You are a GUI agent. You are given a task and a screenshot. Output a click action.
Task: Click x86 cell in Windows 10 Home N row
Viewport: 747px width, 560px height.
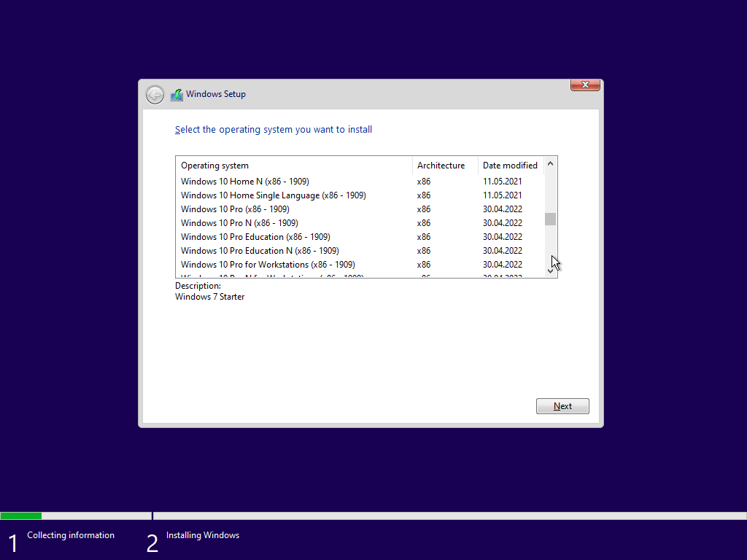tap(424, 182)
